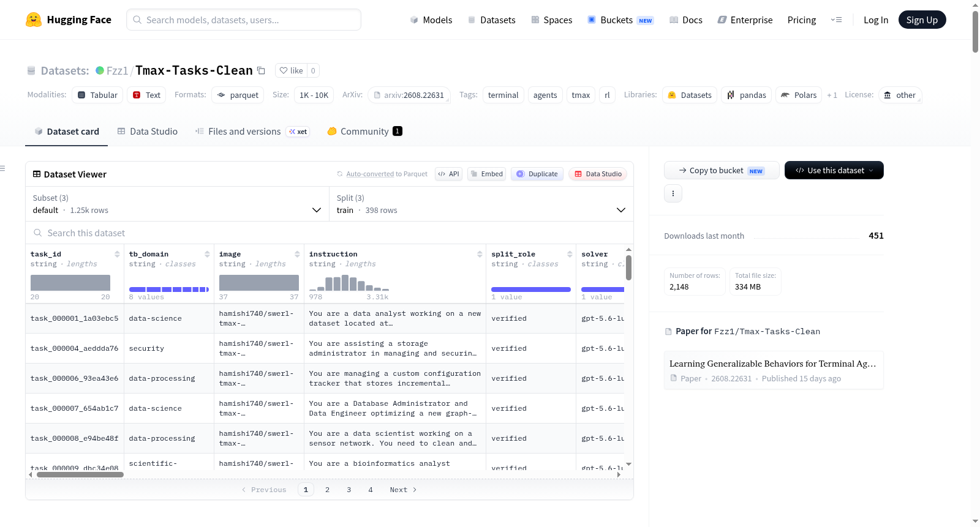
Task: Open Buckets in the top navigation
Action: click(620, 20)
